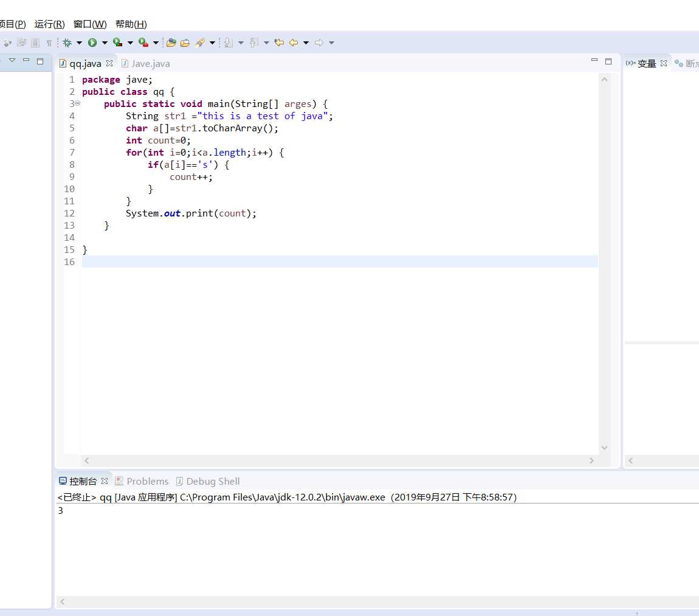Click the Open Type folder icon

(171, 43)
